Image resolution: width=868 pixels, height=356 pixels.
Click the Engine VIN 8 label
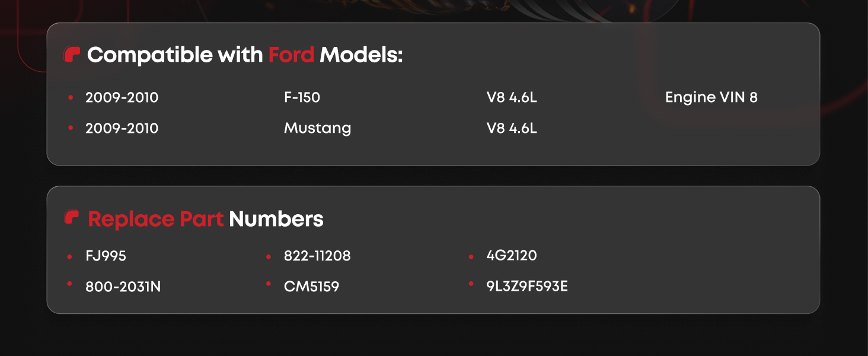pos(711,97)
